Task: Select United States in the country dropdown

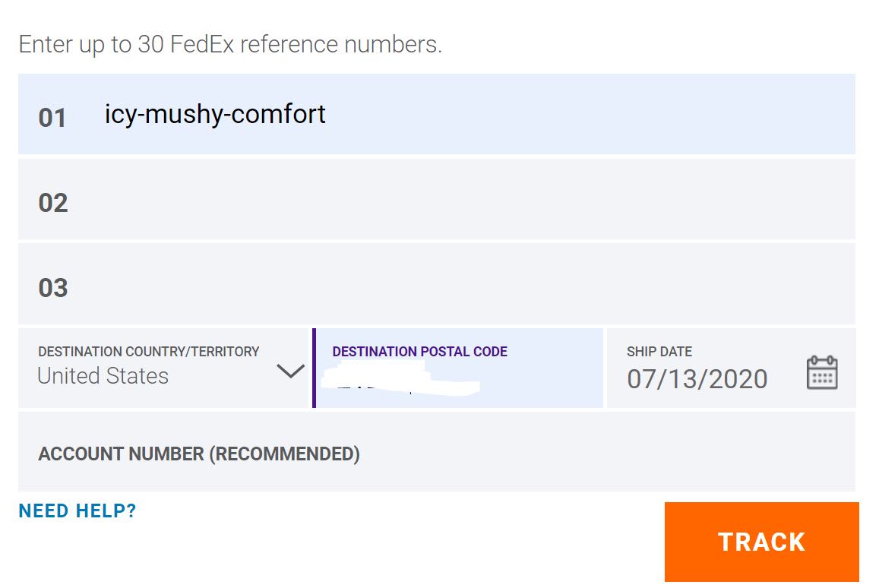Action: [x=103, y=376]
